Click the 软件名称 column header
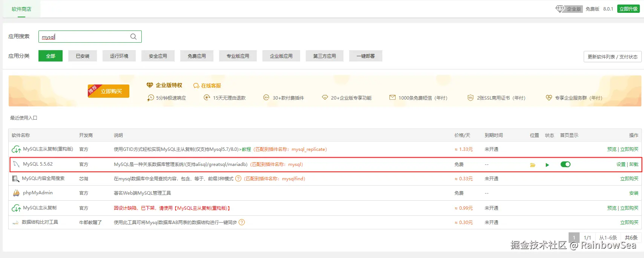 point(21,135)
